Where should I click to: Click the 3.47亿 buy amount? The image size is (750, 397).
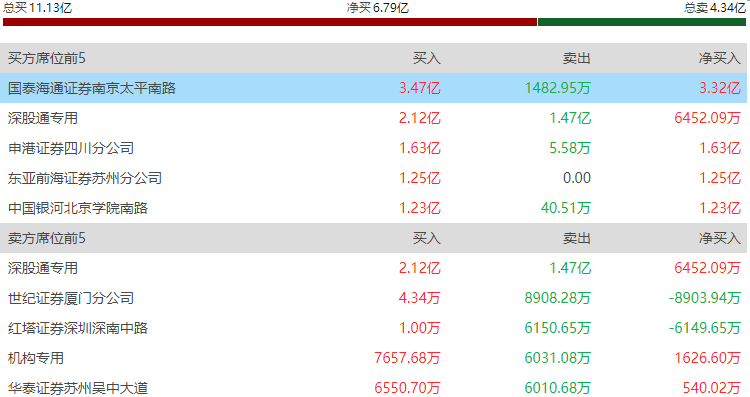(419, 88)
